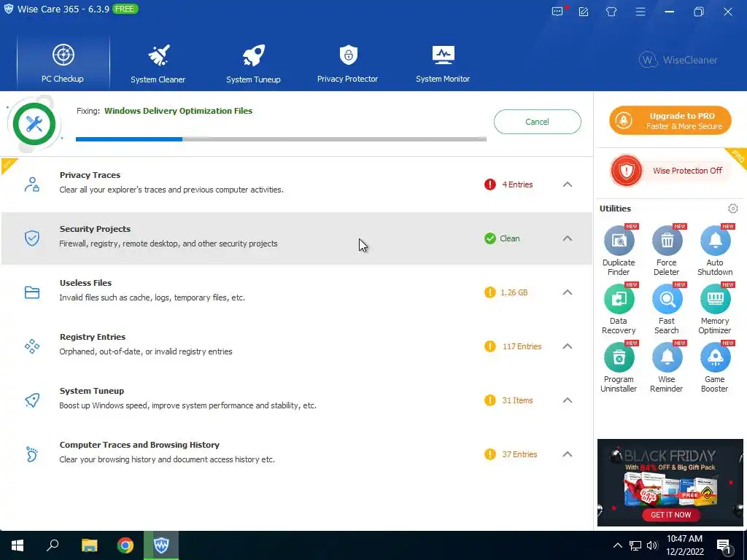This screenshot has height=560, width=747.
Task: Click the Windows Start button
Action: pos(18,545)
